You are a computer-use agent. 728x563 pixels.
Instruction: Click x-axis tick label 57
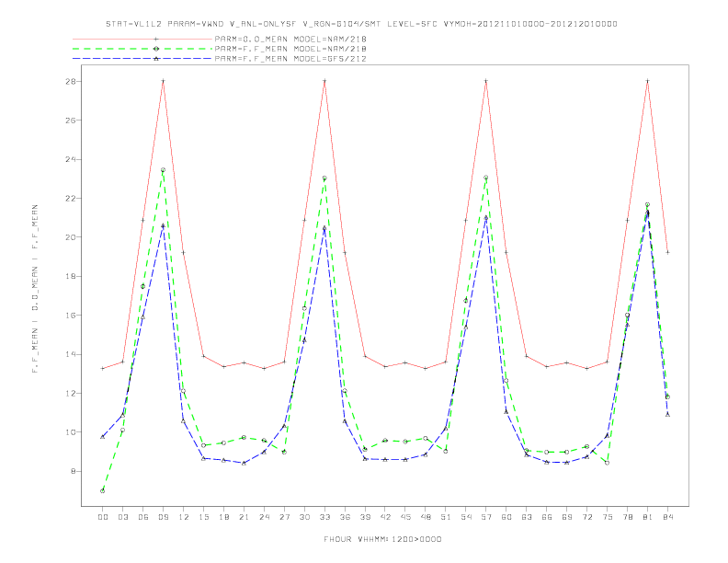(x=486, y=517)
